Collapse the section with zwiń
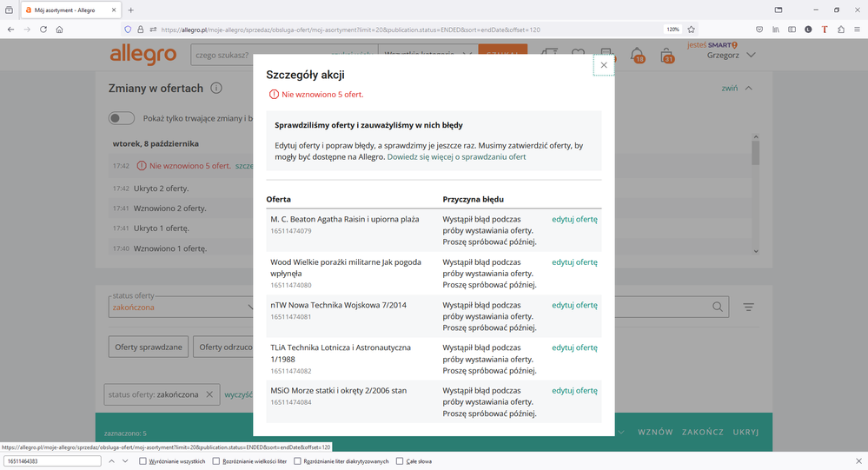Viewport: 868px width, 470px height. [x=736, y=88]
